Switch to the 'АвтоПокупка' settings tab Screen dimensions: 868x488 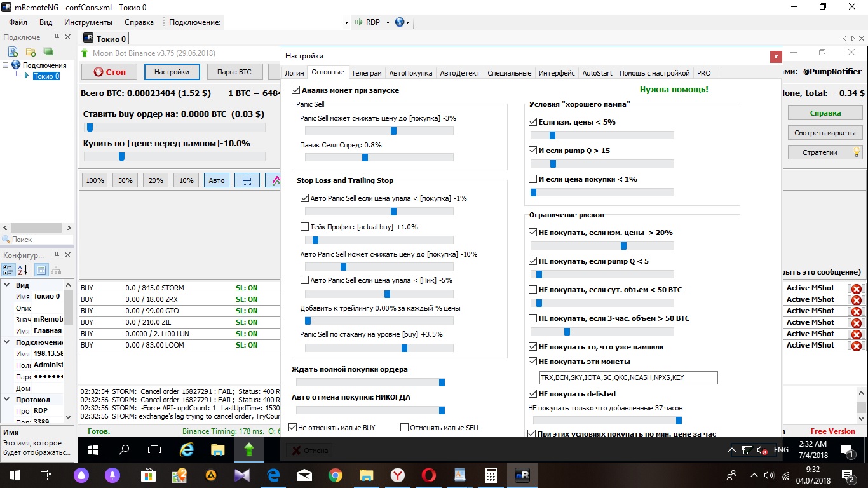coord(410,73)
